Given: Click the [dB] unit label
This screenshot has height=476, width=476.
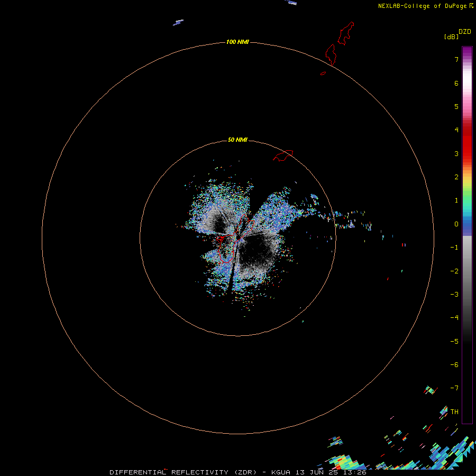Looking at the screenshot, I should (x=451, y=37).
